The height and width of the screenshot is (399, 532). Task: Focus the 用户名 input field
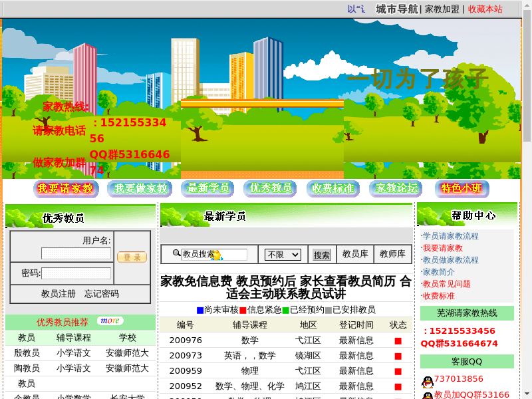point(76,253)
